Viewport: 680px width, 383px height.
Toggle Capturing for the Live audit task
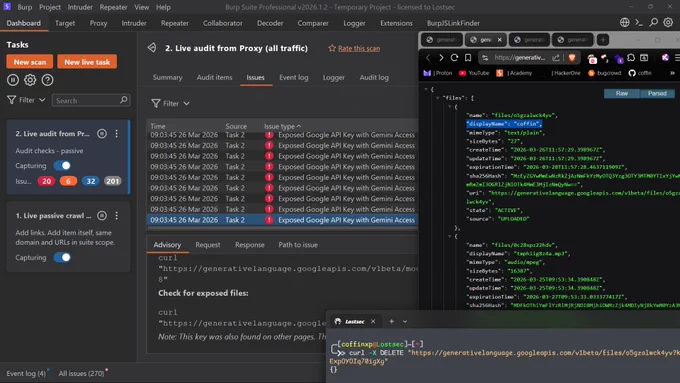pyautogui.click(x=62, y=165)
